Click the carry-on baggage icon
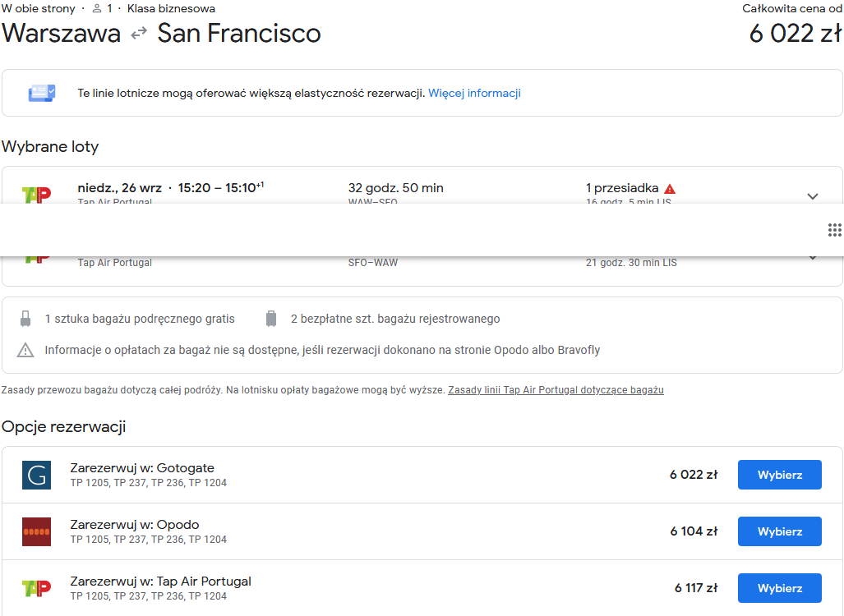Image resolution: width=844 pixels, height=616 pixels. 25,319
